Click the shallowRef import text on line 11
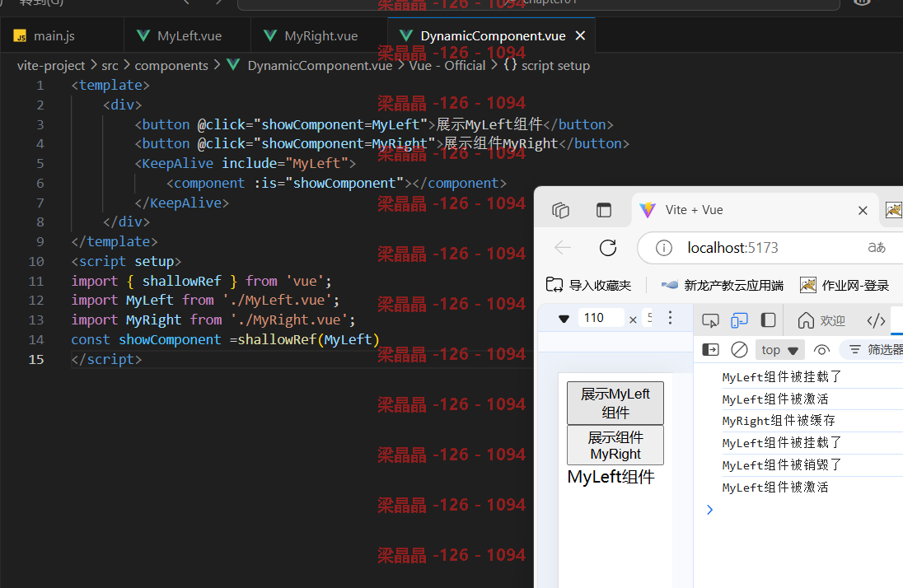 tap(181, 281)
